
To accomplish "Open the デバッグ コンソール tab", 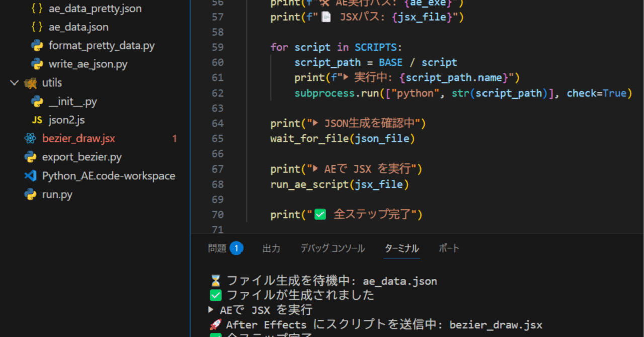I will click(333, 248).
